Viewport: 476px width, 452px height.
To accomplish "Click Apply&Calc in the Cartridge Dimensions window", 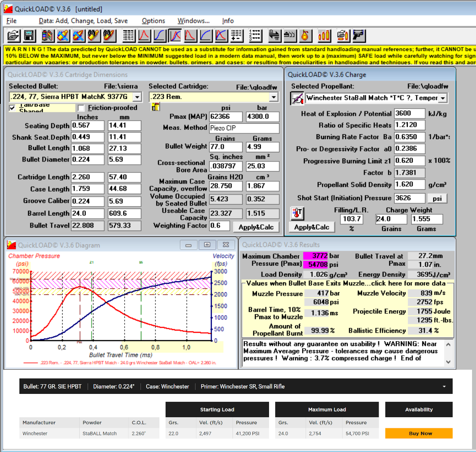I will [256, 227].
